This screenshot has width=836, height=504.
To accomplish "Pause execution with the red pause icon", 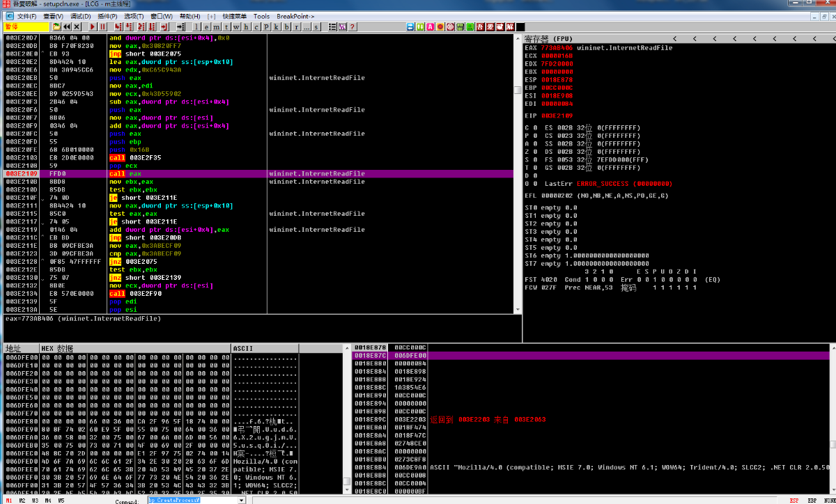I will pos(102,26).
